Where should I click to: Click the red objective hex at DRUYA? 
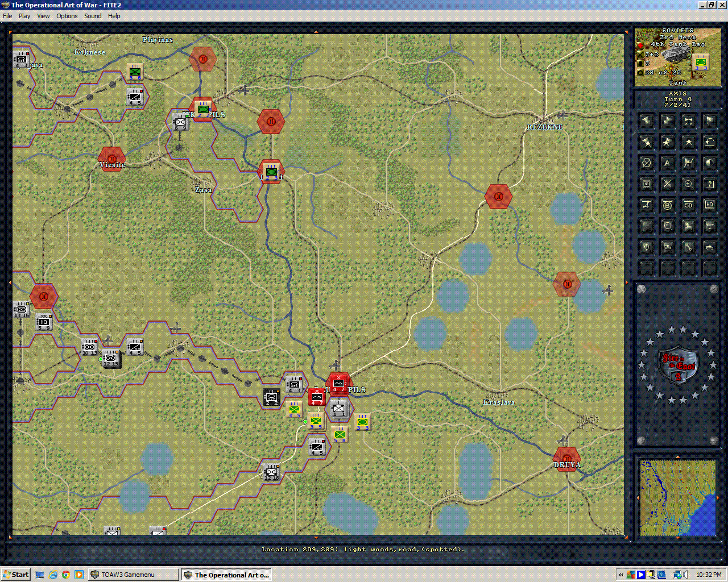[567, 459]
